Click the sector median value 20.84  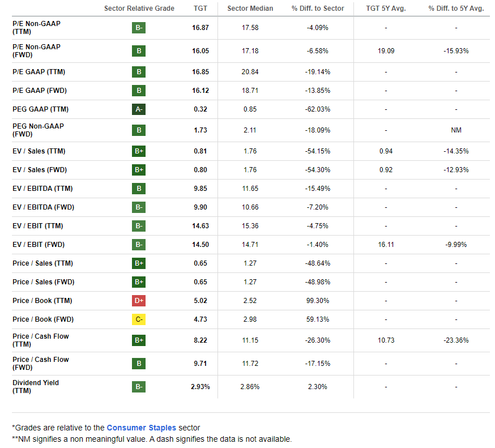[250, 72]
